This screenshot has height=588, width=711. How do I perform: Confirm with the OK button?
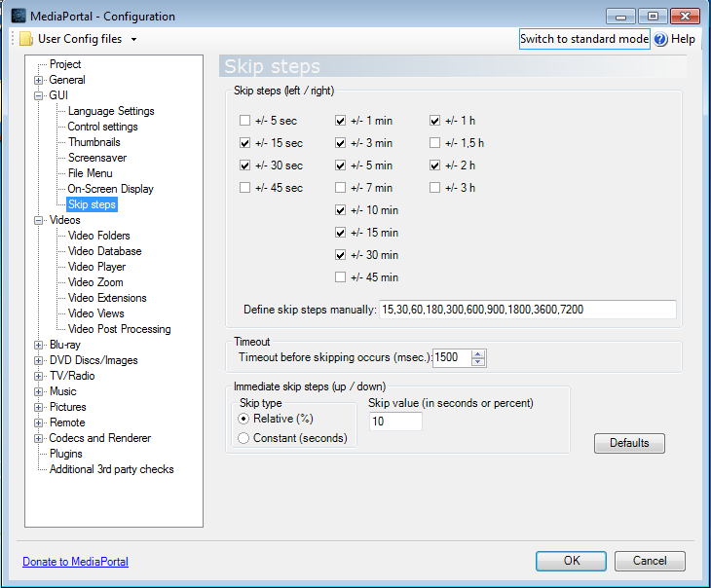(572, 561)
